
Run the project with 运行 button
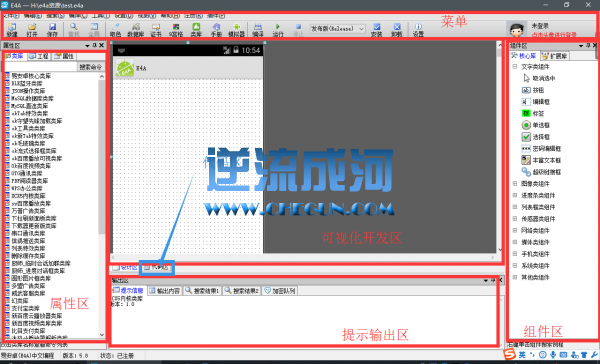(x=278, y=29)
